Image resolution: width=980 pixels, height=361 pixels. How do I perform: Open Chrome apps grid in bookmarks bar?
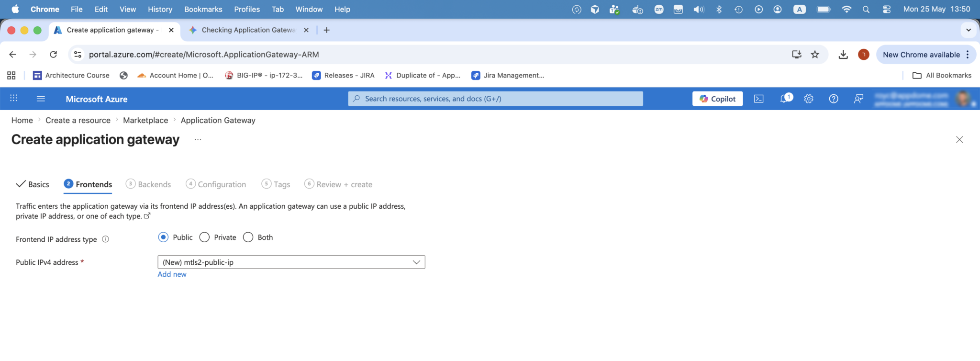pos(11,75)
